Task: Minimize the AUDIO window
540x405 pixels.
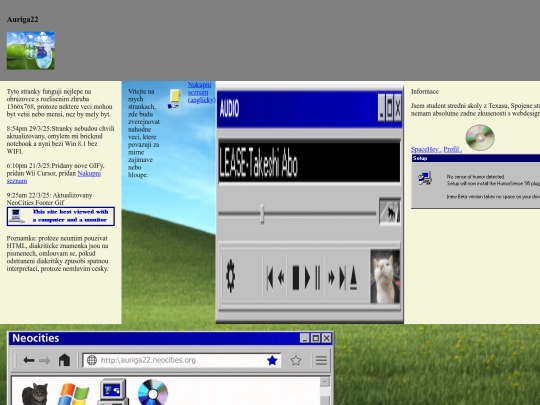Action: pyautogui.click(x=381, y=108)
